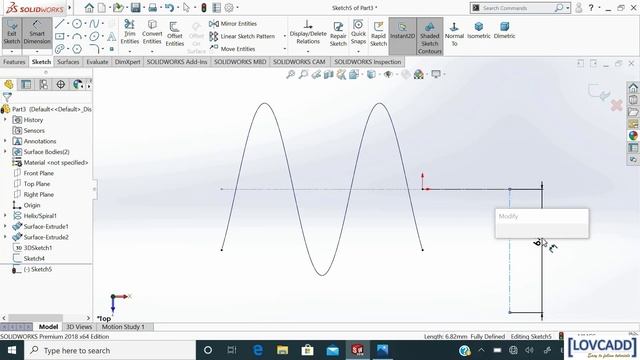This screenshot has height=360, width=640.
Task: Select the Spline sketch tool
Action: click(x=94, y=24)
